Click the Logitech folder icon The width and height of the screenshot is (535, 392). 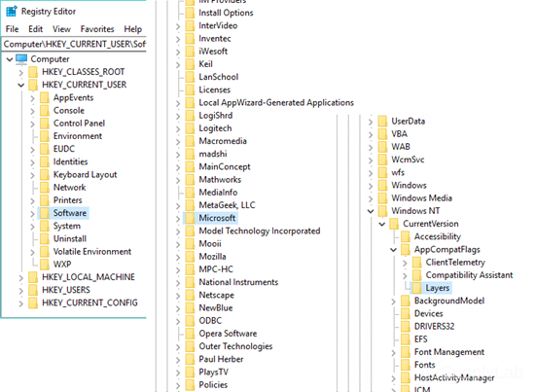[x=190, y=128]
